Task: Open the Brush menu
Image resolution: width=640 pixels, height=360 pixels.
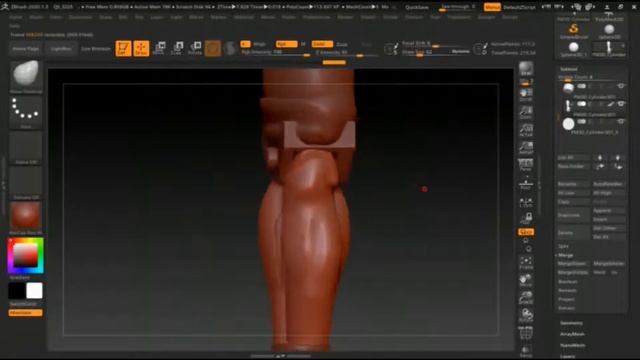Action: (x=36, y=17)
